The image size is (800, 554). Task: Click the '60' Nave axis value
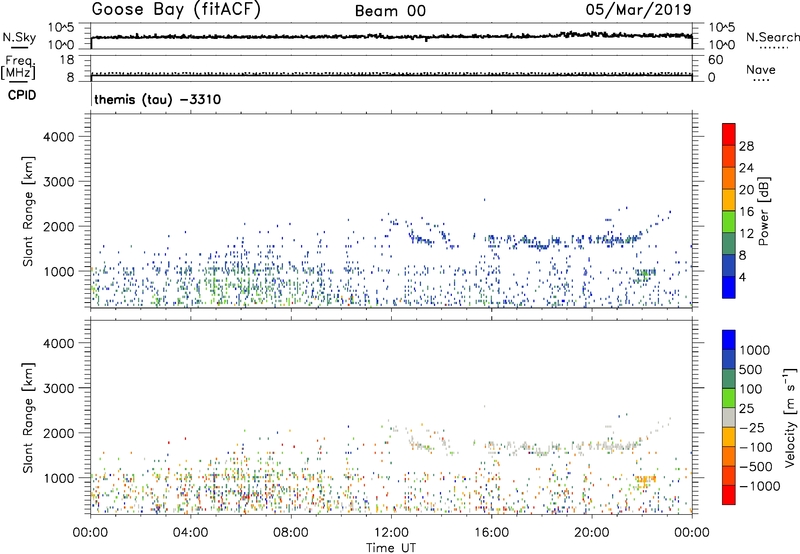[x=715, y=60]
